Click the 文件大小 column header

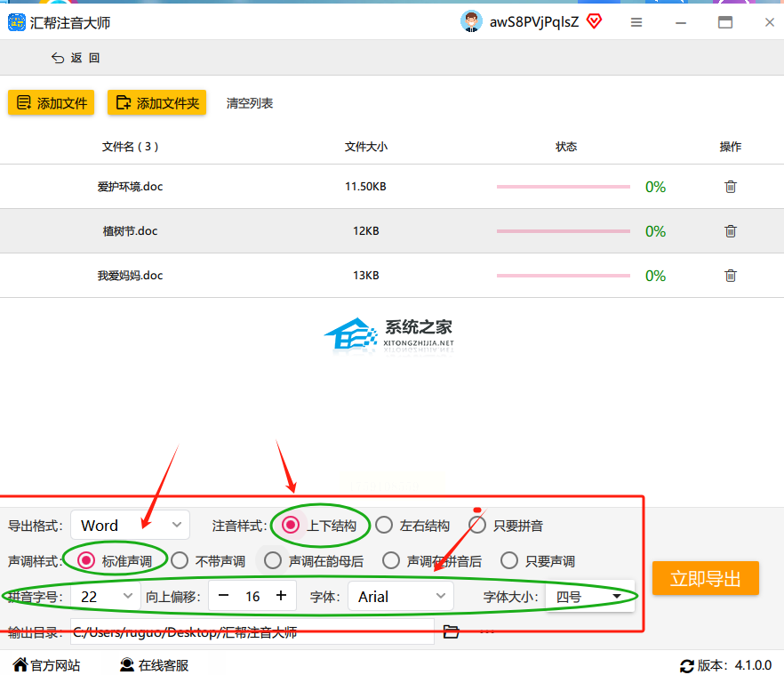click(x=366, y=147)
